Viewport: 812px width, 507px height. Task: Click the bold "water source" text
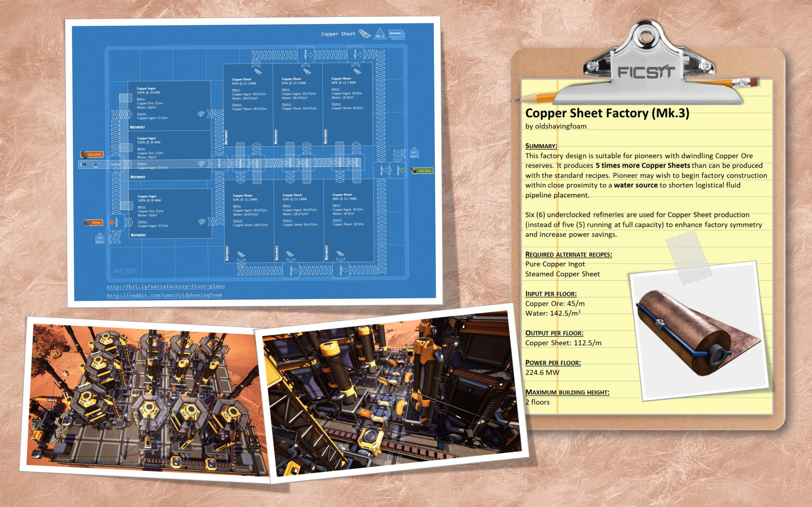pyautogui.click(x=636, y=185)
